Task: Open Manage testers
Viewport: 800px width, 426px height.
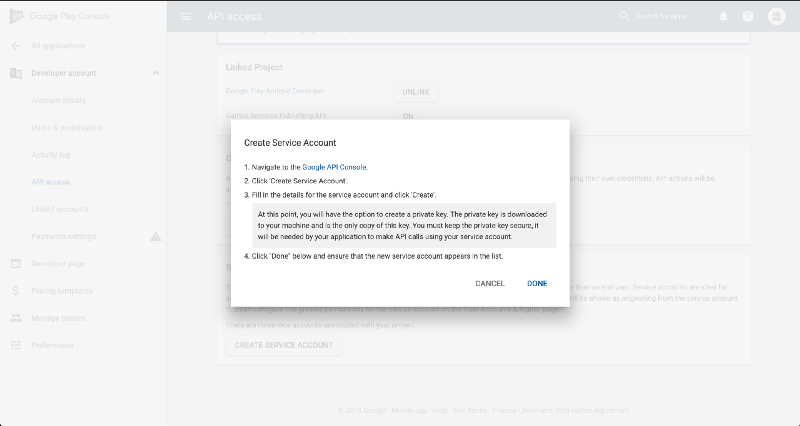Action: [x=58, y=318]
